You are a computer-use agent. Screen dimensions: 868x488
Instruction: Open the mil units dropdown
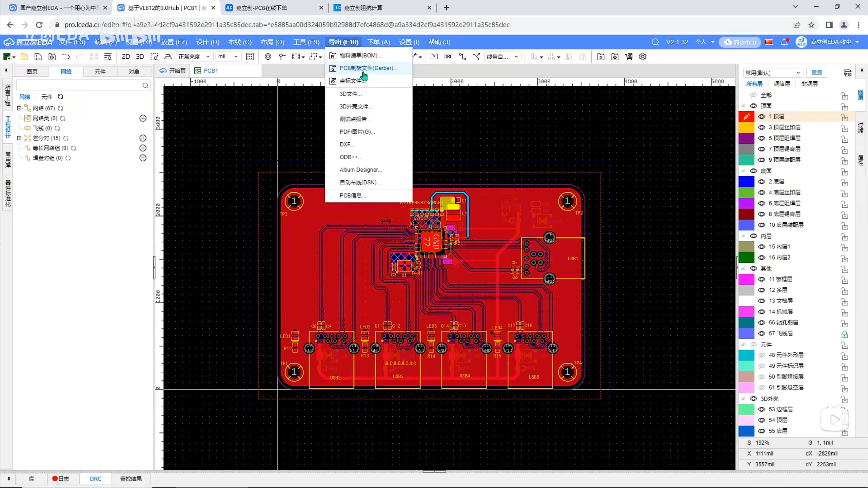coord(228,57)
